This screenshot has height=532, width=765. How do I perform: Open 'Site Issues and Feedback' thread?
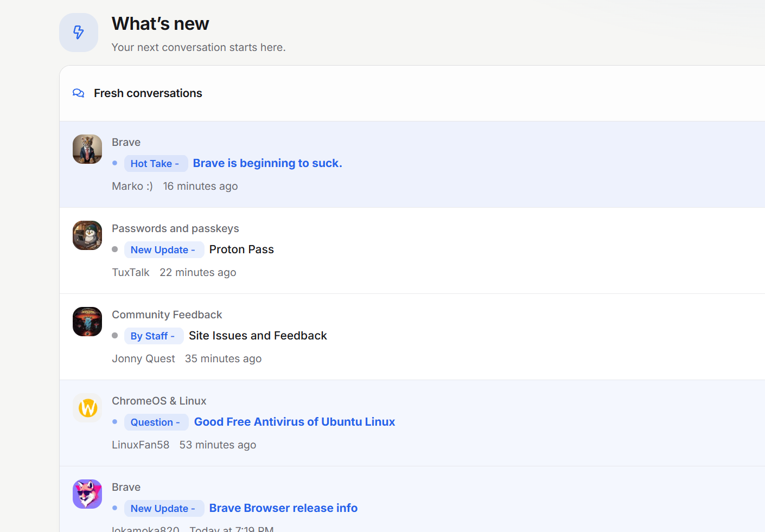pos(258,336)
